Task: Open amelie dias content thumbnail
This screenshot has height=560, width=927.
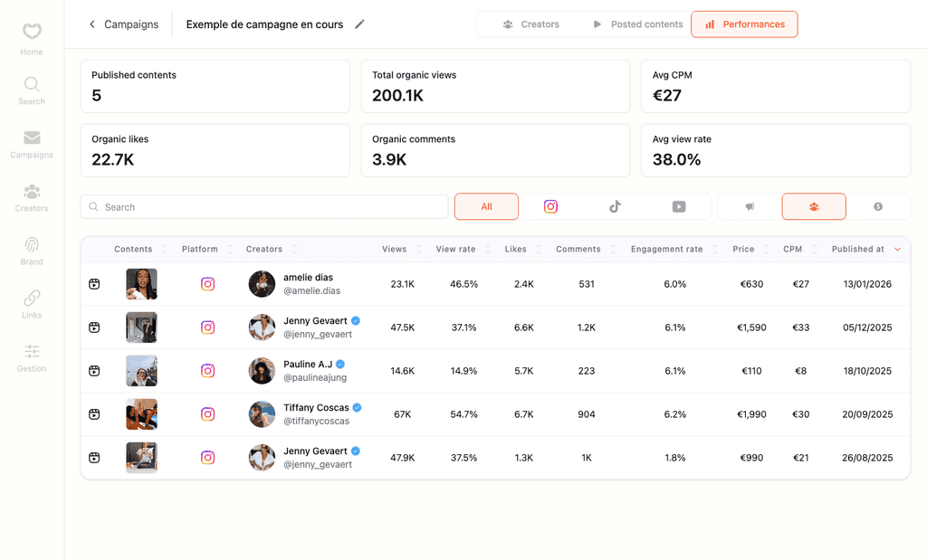Action: [x=141, y=284]
